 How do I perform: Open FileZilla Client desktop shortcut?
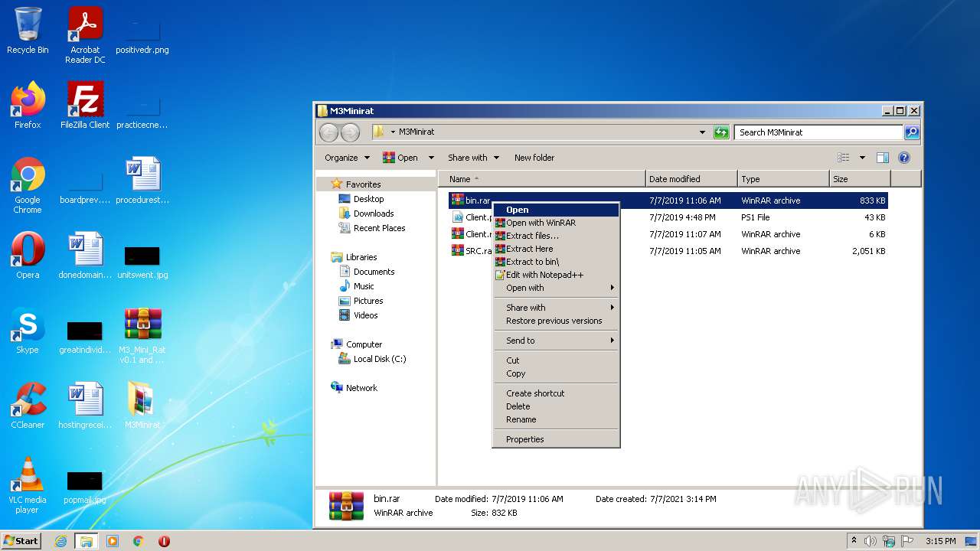click(x=85, y=106)
